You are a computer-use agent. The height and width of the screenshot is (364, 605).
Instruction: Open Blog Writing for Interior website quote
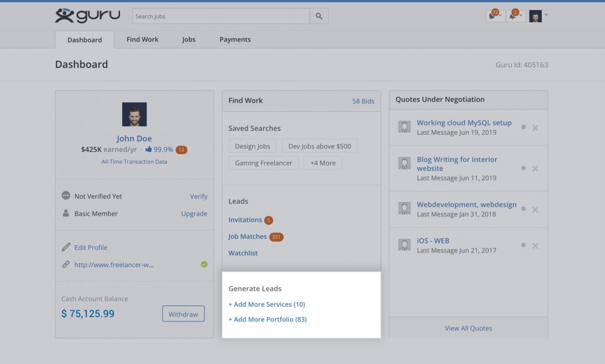point(457,164)
